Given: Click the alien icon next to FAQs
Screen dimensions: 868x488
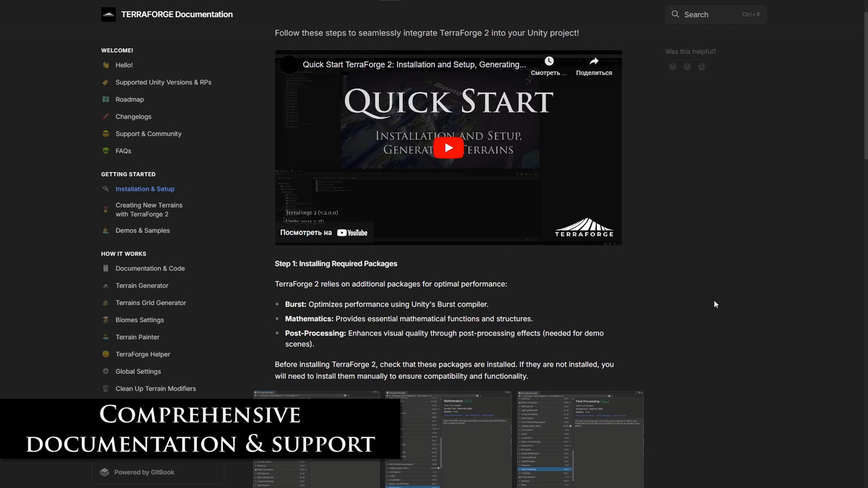Looking at the screenshot, I should pos(106,151).
